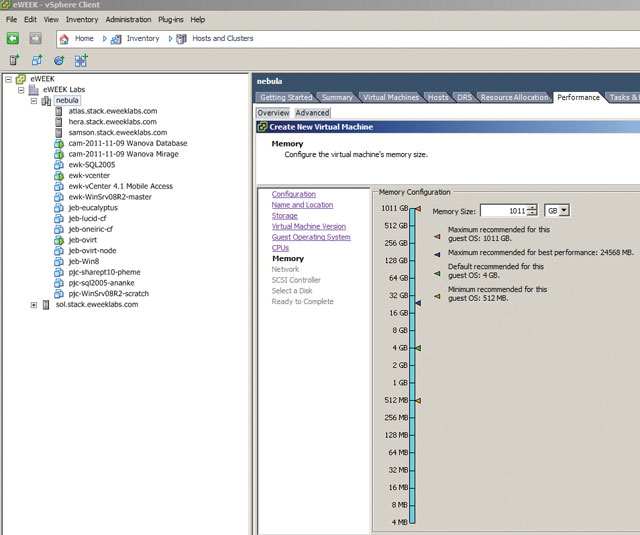Click host icon for hera.stack.eweeklabs.com

[x=59, y=122]
